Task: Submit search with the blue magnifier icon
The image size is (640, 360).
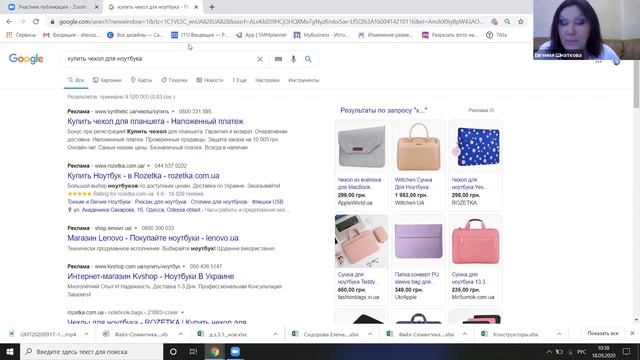Action: pyautogui.click(x=308, y=59)
